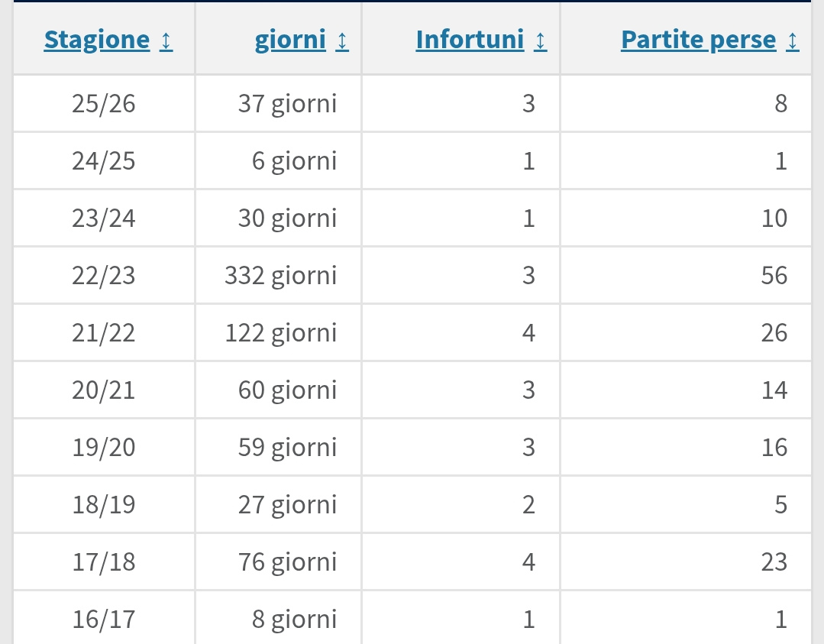Sort table by Partite perse header link

(x=698, y=40)
